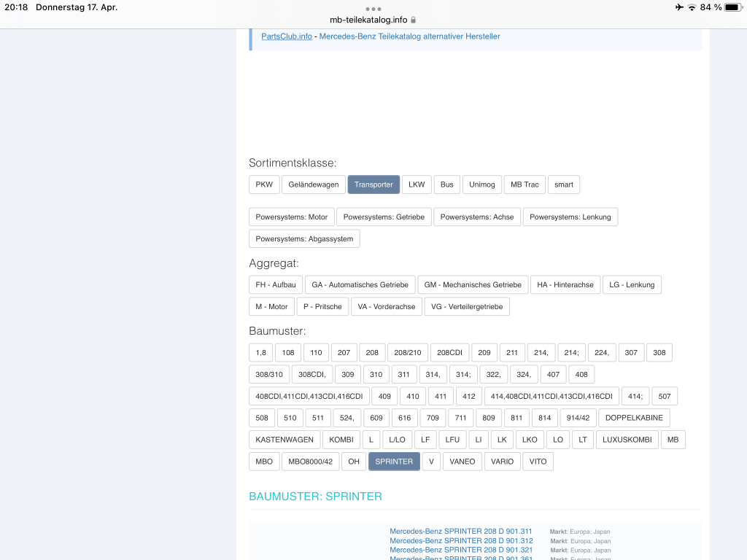Screen dimensions: 747x560
Task: Select Powersystems: Abgassystem
Action: pos(304,238)
